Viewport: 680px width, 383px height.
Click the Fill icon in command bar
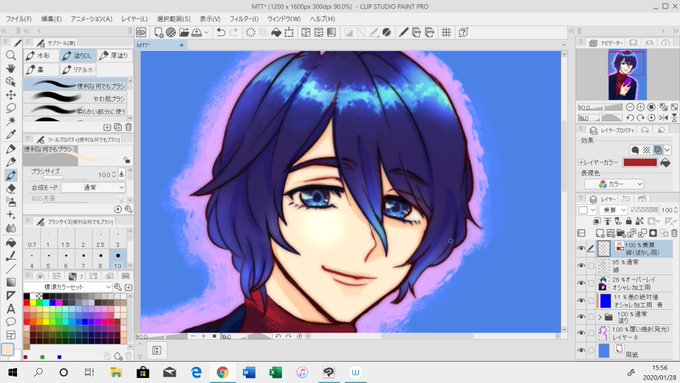[x=276, y=33]
